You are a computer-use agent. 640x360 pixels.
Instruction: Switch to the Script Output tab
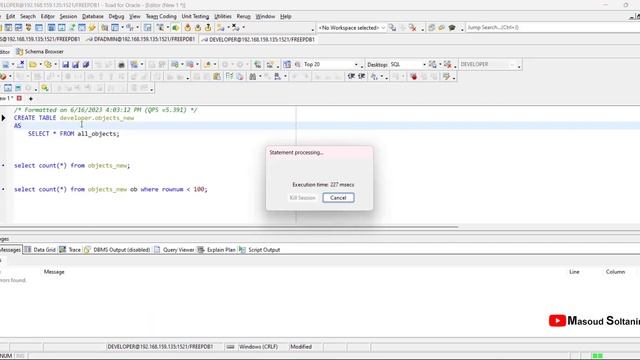[260, 250]
